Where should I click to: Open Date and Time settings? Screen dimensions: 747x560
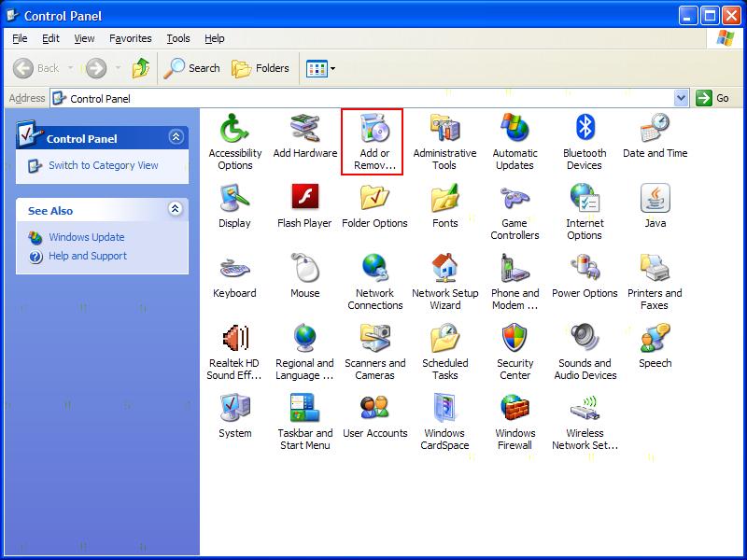655,135
